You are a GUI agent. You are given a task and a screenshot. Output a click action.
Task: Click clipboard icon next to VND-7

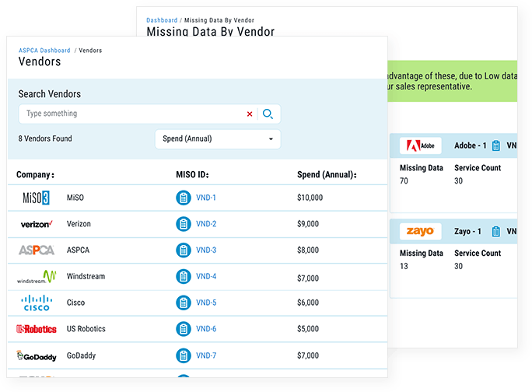184,355
